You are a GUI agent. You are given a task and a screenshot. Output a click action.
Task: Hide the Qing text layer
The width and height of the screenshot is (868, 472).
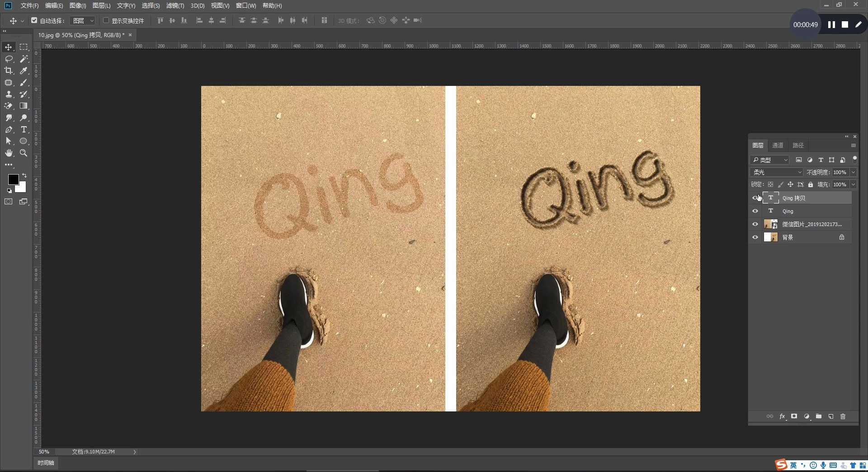(755, 211)
